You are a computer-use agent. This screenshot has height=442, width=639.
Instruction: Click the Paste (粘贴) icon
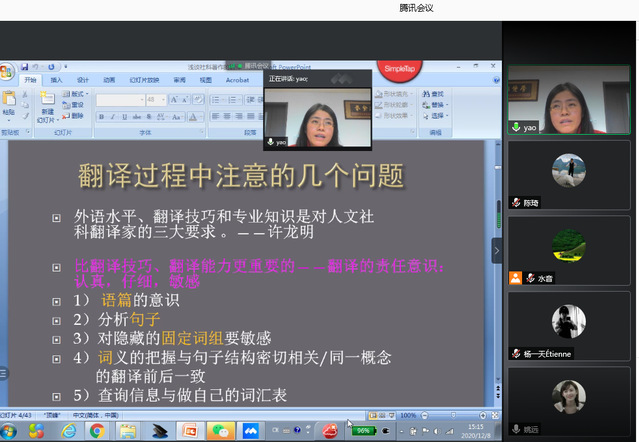click(10, 103)
